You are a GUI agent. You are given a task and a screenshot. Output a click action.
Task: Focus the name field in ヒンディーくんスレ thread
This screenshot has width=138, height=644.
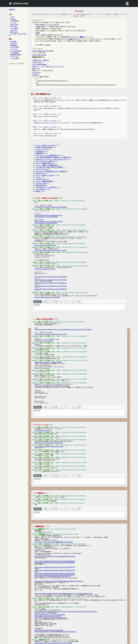[x=52, y=475]
